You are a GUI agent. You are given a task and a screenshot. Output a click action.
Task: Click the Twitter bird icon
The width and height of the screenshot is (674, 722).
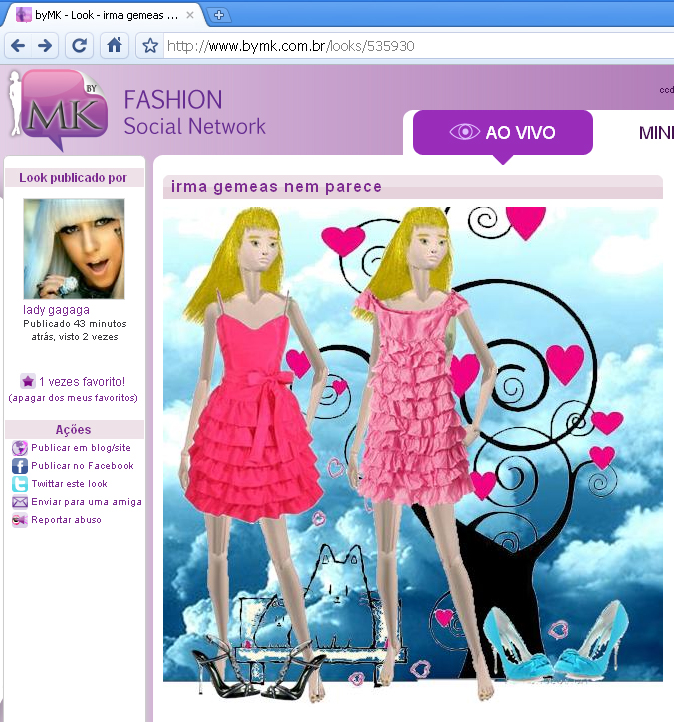pyautogui.click(x=19, y=484)
